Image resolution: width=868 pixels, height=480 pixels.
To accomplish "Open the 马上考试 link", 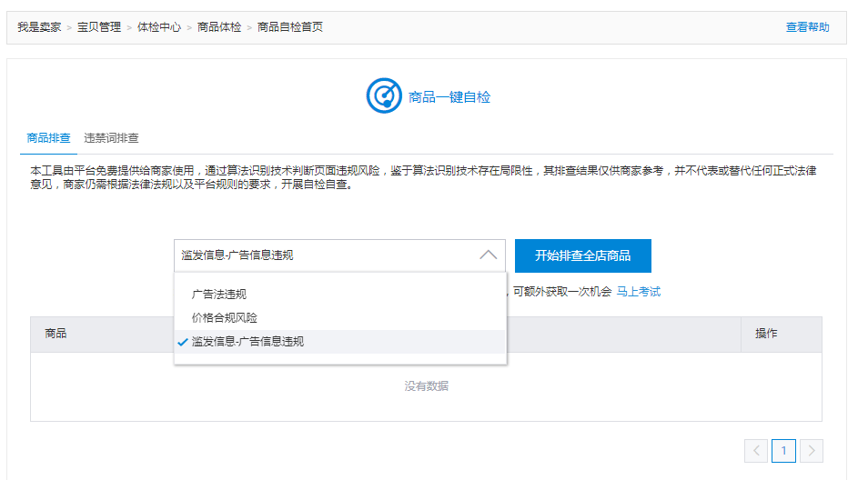I will pos(639,292).
